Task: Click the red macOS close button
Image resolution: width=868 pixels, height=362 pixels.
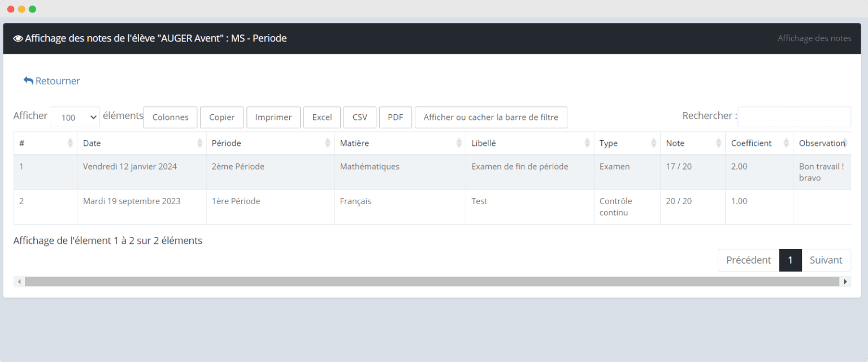Action: [x=11, y=9]
